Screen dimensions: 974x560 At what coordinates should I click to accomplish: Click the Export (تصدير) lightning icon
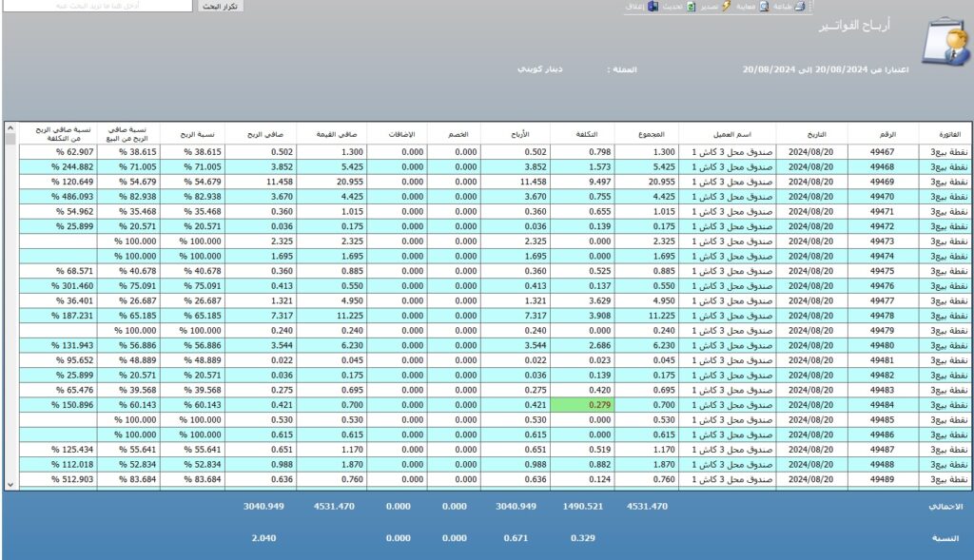[x=727, y=7]
